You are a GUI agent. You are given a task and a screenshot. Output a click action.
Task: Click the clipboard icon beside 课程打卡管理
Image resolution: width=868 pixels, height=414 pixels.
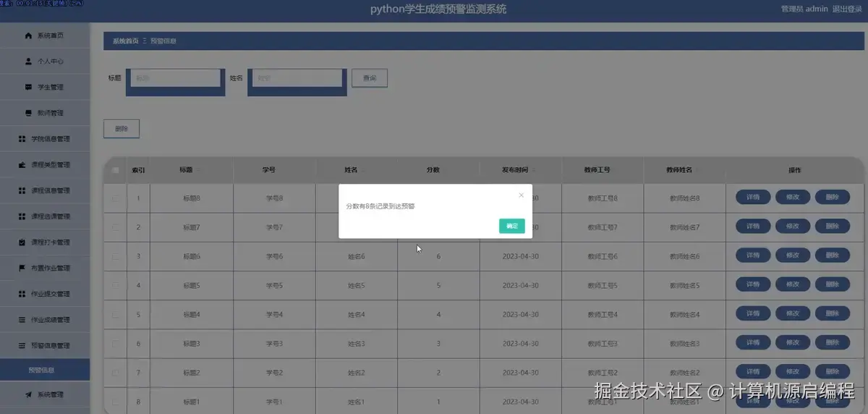pos(22,242)
